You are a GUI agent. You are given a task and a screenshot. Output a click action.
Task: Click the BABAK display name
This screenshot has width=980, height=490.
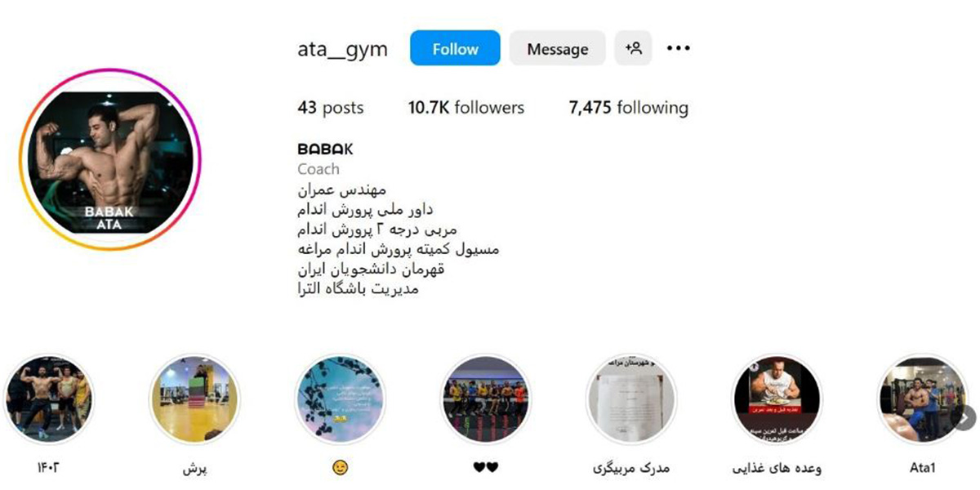(325, 149)
